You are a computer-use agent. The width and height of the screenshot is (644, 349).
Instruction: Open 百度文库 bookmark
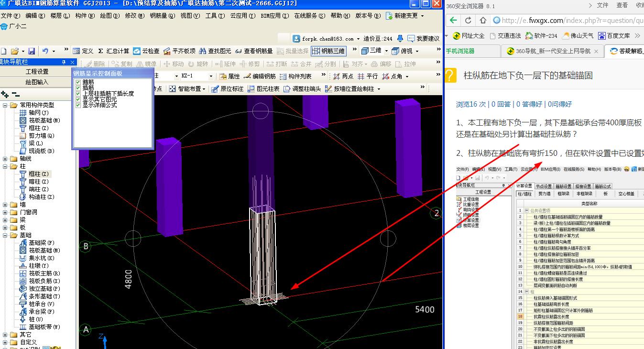[614, 35]
